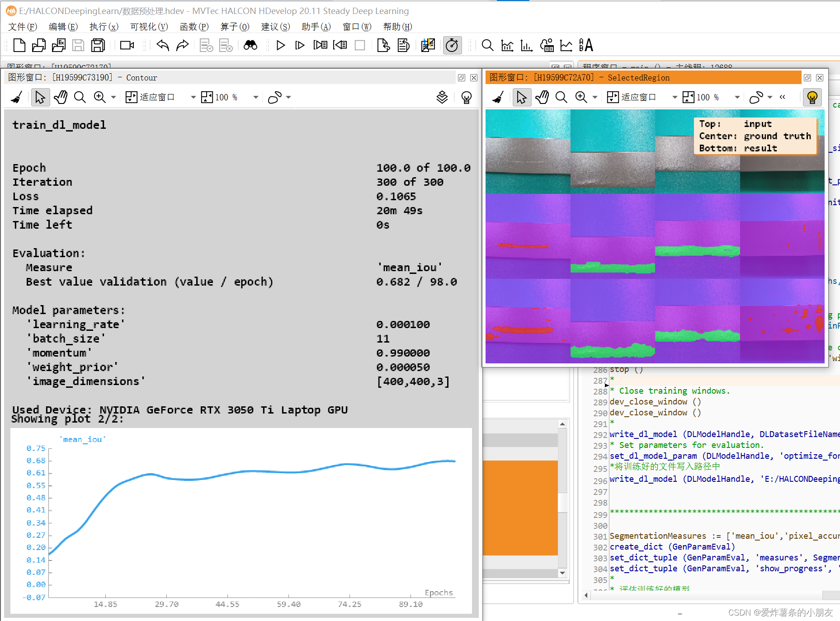Open the 执行(x) menu

coord(104,27)
